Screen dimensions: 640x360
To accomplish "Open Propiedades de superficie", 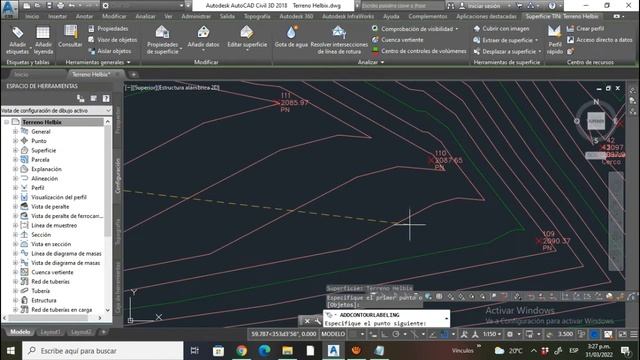I will (162, 40).
